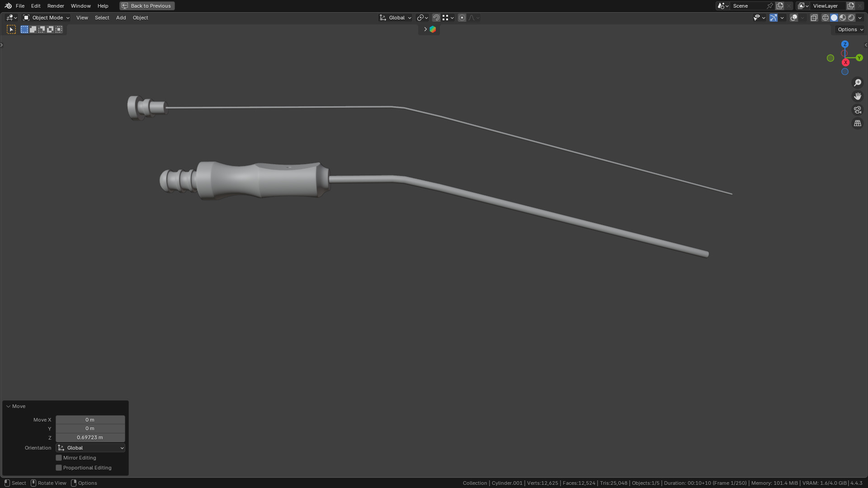This screenshot has width=868, height=488.
Task: Enable Proportional Editing checkbox
Action: point(59,468)
